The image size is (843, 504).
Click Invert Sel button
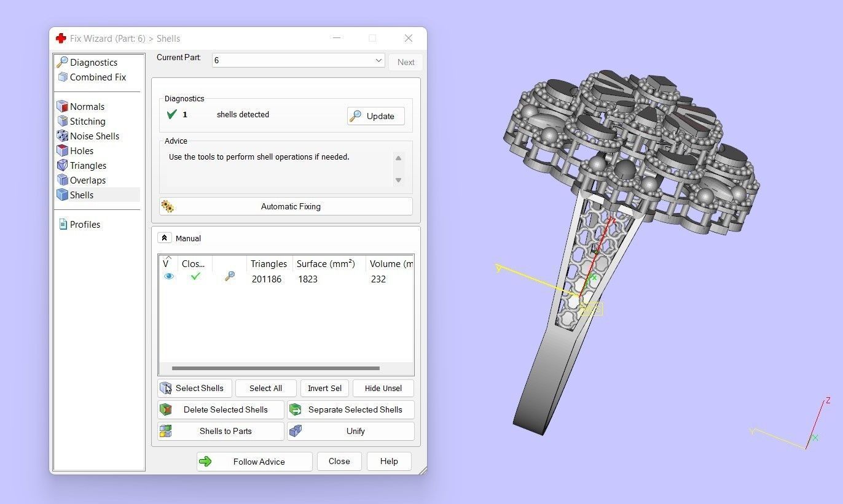click(x=325, y=388)
